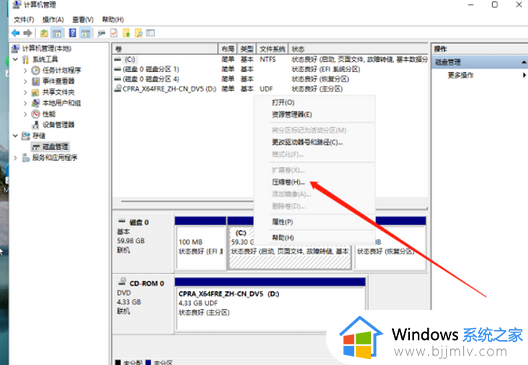Image resolution: width=528 pixels, height=365 pixels.
Task: Click the yellow folder green arrow toolbar icon
Action: [x=126, y=33]
